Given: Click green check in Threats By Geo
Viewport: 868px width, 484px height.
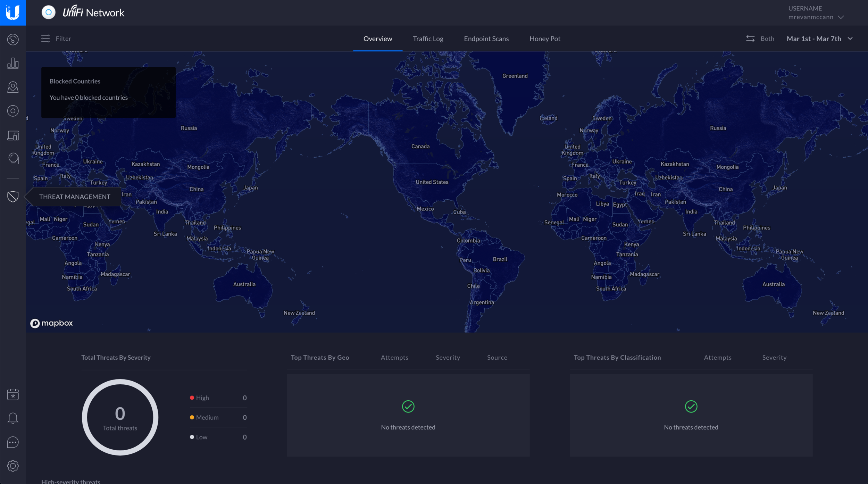Looking at the screenshot, I should click(x=408, y=407).
